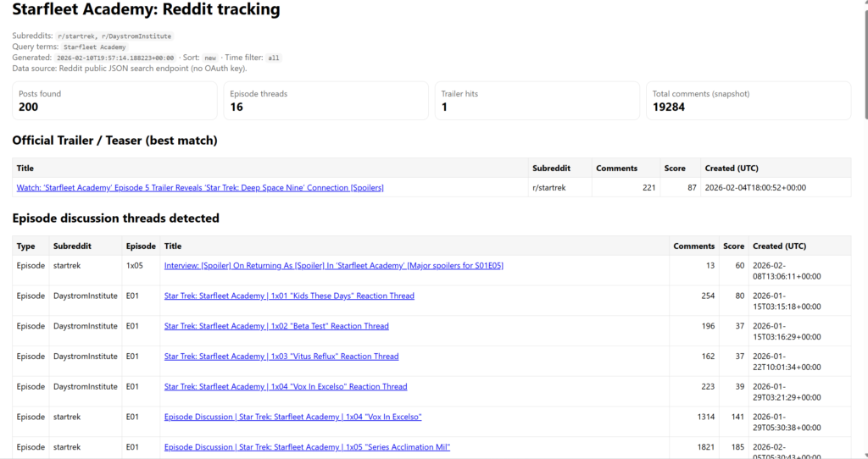Open the Interview Spoiler On Returning thread link

[333, 266]
